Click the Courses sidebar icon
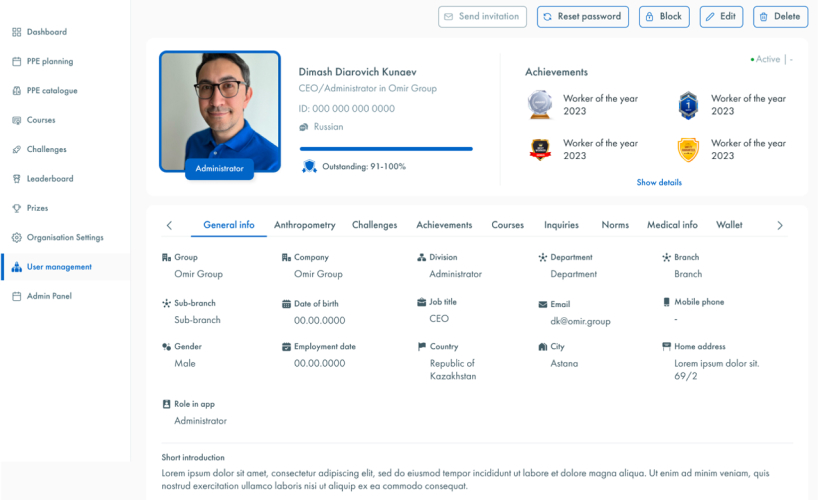 tap(16, 120)
